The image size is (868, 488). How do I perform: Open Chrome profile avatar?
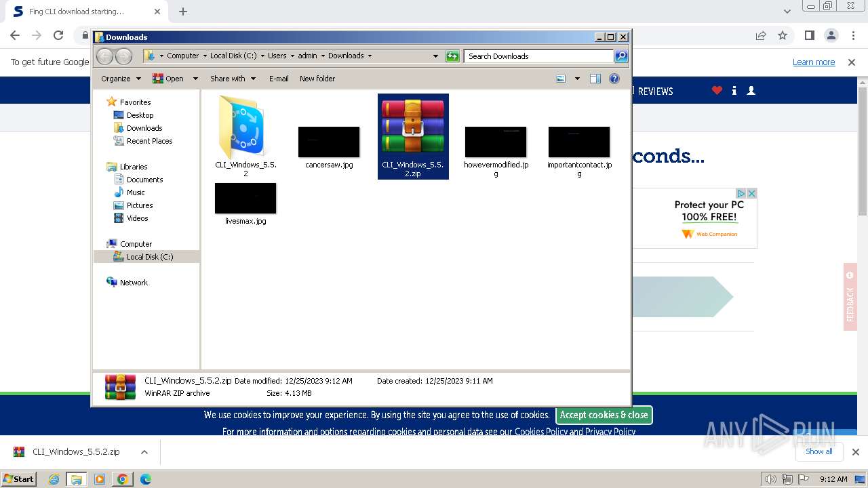point(831,35)
